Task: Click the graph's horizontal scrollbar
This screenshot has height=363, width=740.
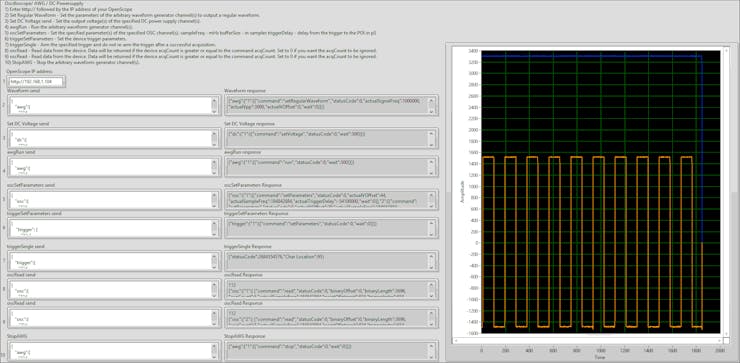Action: pos(587,339)
